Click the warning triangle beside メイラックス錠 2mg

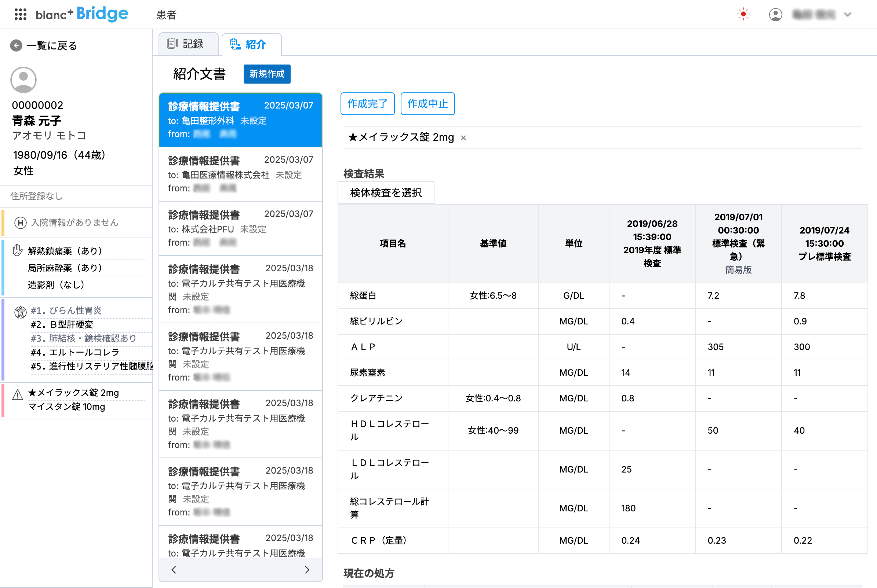(x=18, y=395)
